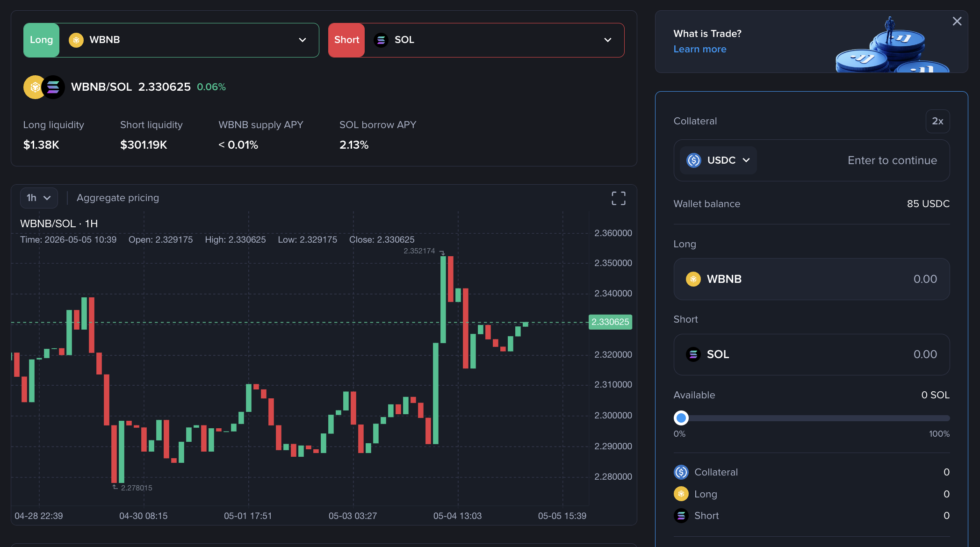
Task: Click the available amount slider handle
Action: coord(681,418)
